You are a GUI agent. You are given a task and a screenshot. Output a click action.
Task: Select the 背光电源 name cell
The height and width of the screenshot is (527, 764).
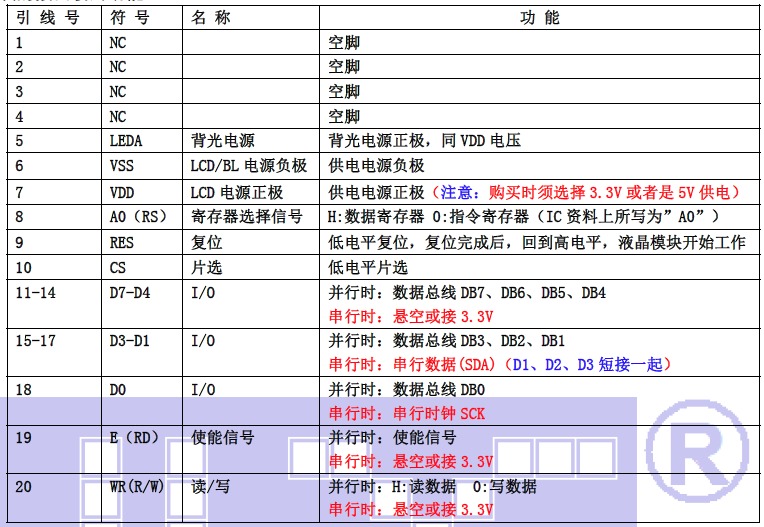pyautogui.click(x=222, y=141)
